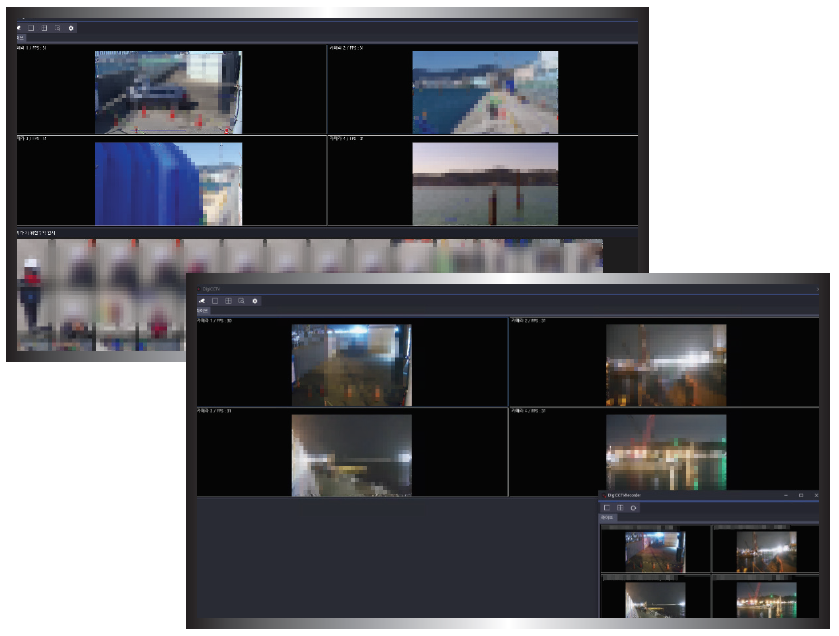Open settings gear in the daytime back window
Screen dimensions: 839x636
tap(71, 28)
